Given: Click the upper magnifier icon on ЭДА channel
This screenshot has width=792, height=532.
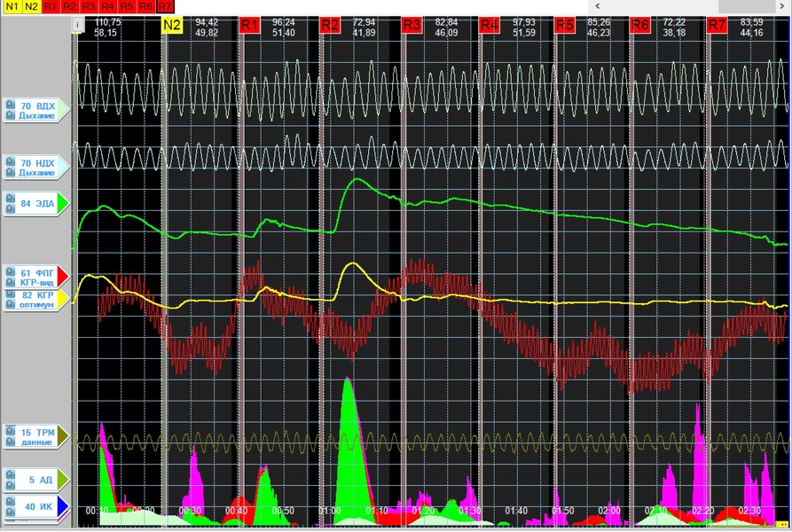Looking at the screenshot, I should [10, 199].
